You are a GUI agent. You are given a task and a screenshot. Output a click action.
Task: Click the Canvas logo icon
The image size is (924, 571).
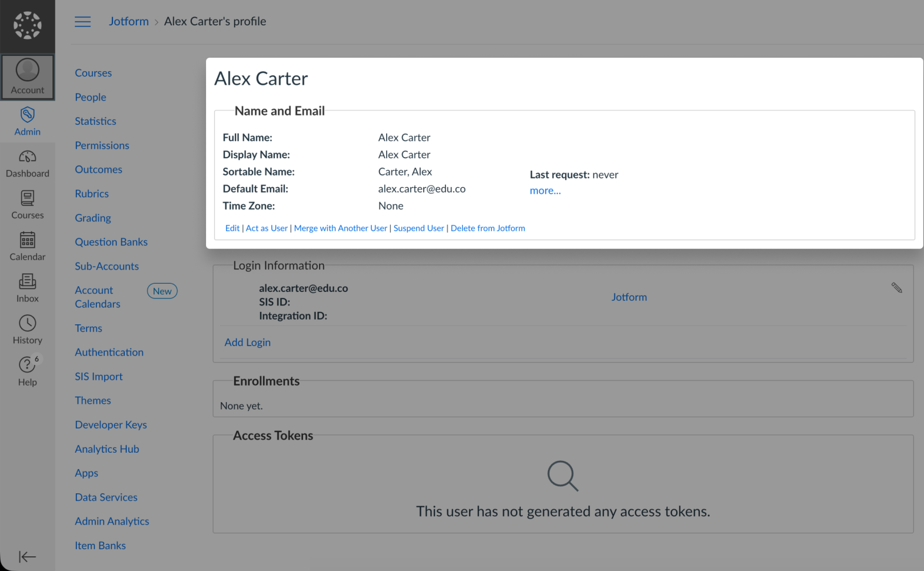28,26
